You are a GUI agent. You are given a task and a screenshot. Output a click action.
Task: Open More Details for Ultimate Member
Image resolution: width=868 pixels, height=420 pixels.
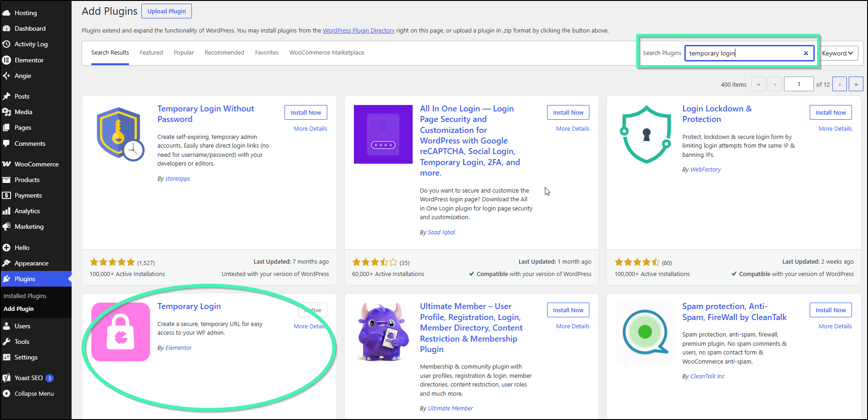click(573, 326)
